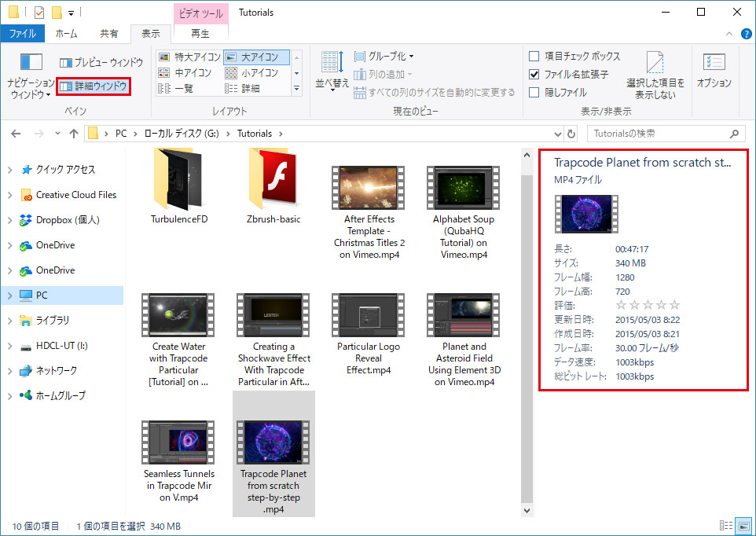Image resolution: width=756 pixels, height=536 pixels.
Task: Select Seamless Tunnels in Trapcode Mir video
Action: point(178,461)
